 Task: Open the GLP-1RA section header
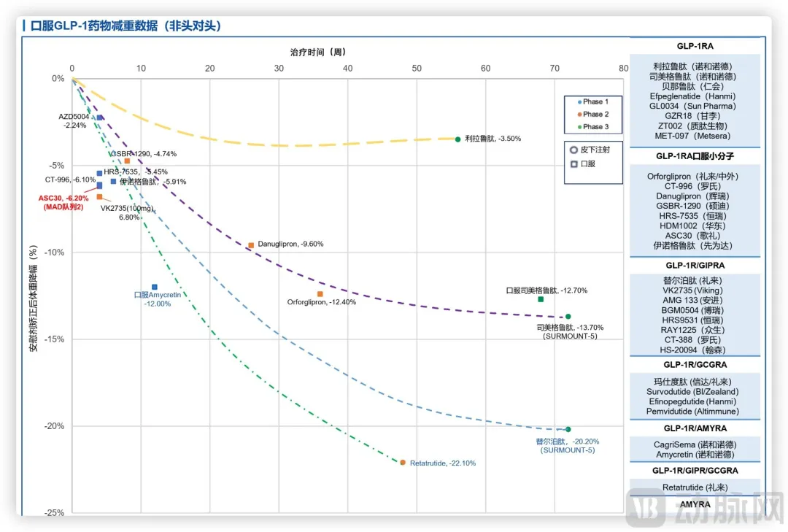(x=695, y=46)
